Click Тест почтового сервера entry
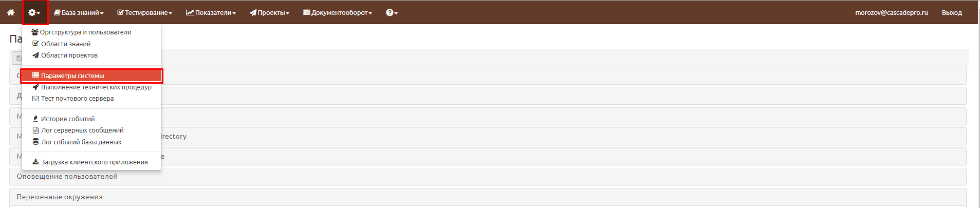The width and height of the screenshot is (980, 208). coord(73,98)
